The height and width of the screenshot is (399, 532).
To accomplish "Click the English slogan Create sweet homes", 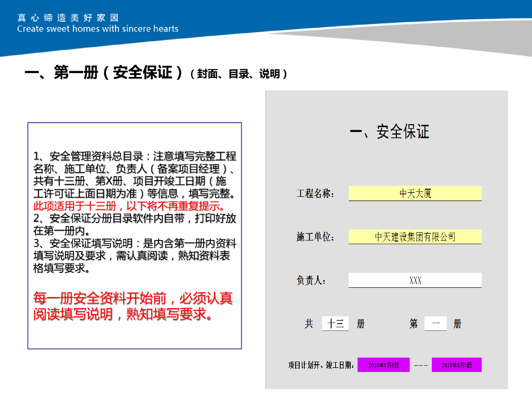I will pos(98,29).
